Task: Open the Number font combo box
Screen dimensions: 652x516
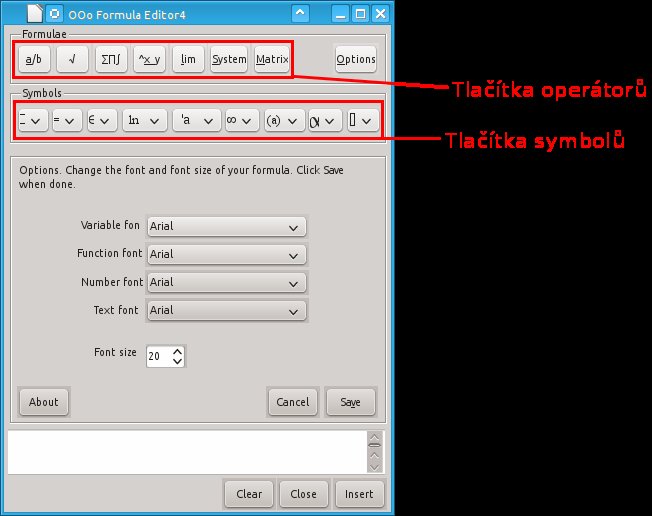Action: click(227, 283)
